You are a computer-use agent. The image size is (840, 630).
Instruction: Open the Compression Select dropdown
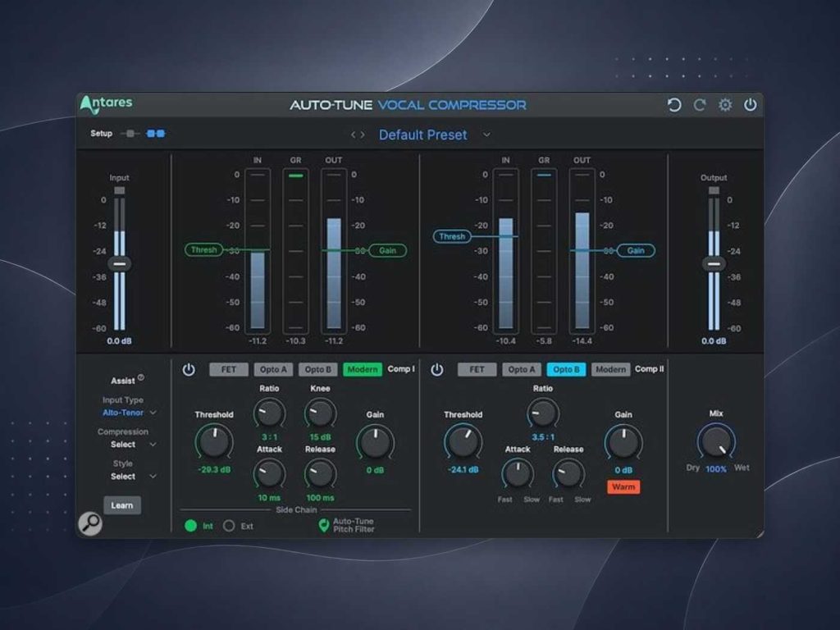coord(133,445)
